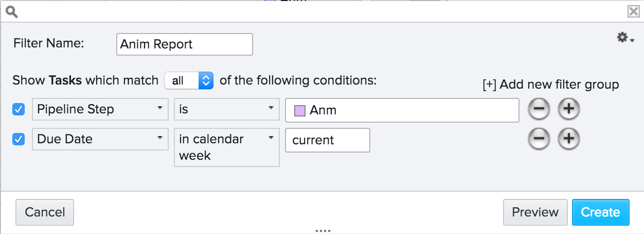Open the 'is' operator dropdown

pyautogui.click(x=226, y=109)
